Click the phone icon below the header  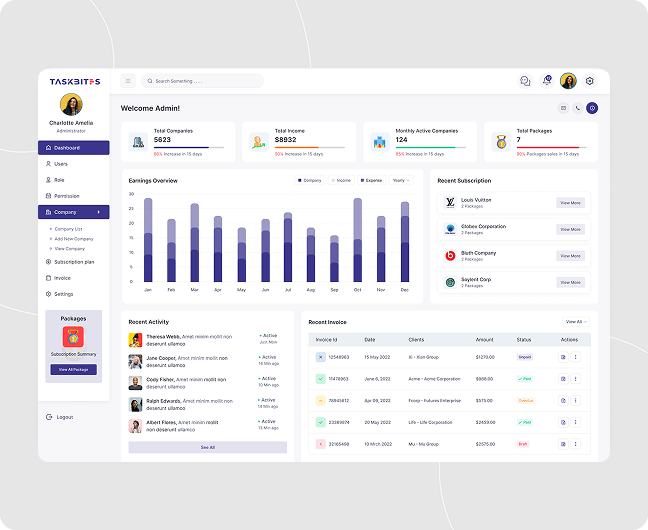[x=577, y=108]
